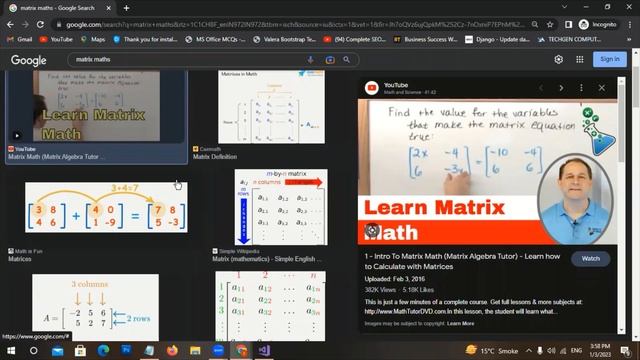Open Intro To Matrix Math title link
The width and height of the screenshot is (640, 360).
pyautogui.click(x=462, y=261)
